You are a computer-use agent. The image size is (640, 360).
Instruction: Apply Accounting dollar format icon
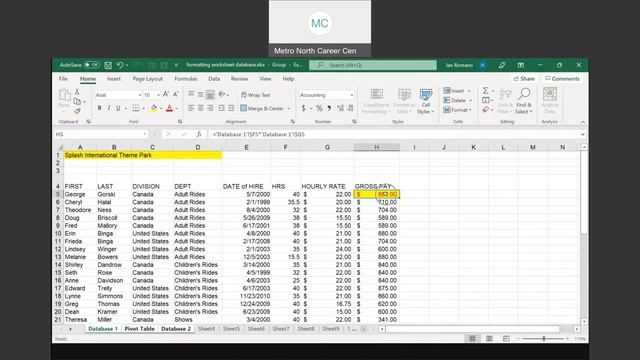click(x=303, y=108)
